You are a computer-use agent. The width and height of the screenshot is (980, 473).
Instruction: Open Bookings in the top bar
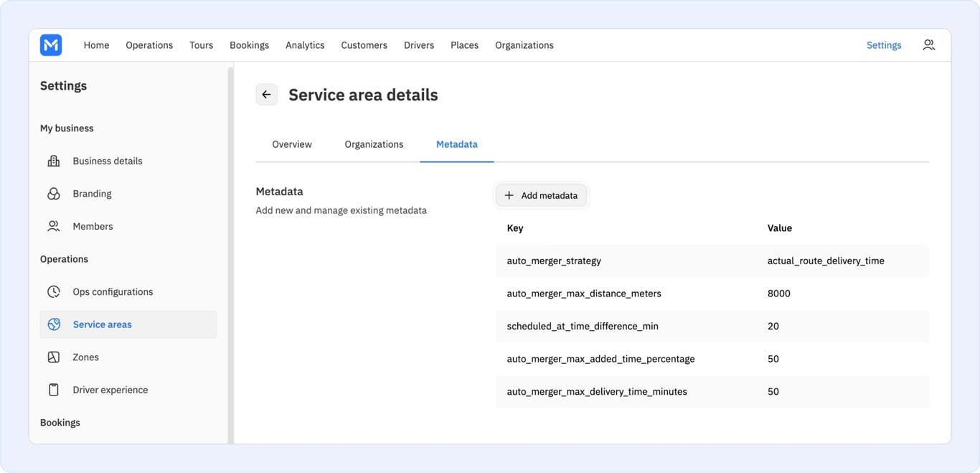pos(249,45)
